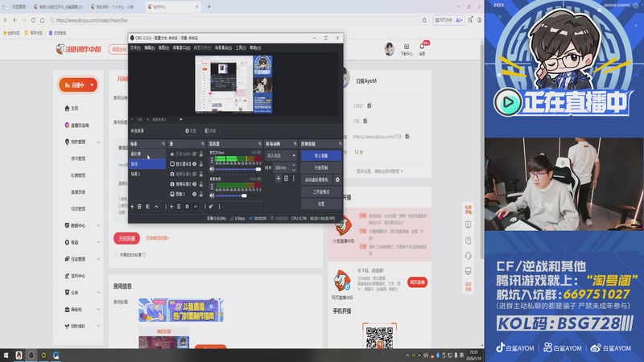Open the OBS 视图 menu
Viewport: 644px width, 362px height.
coord(163,47)
